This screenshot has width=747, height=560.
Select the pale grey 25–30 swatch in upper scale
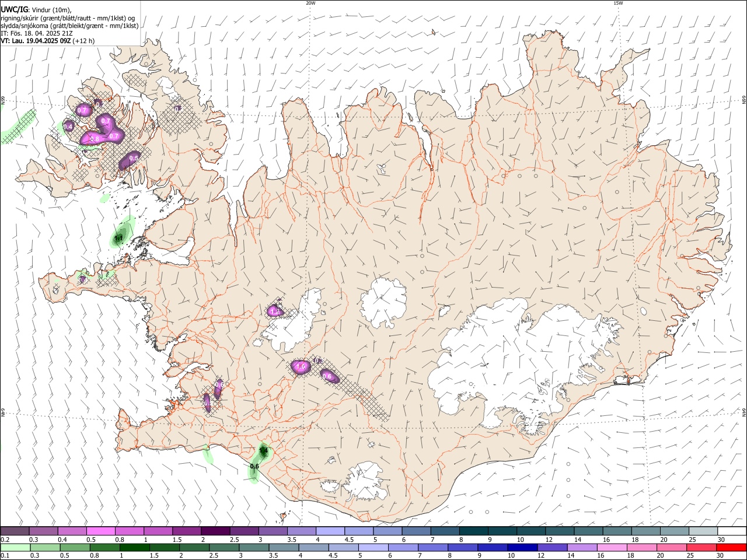tap(702, 531)
